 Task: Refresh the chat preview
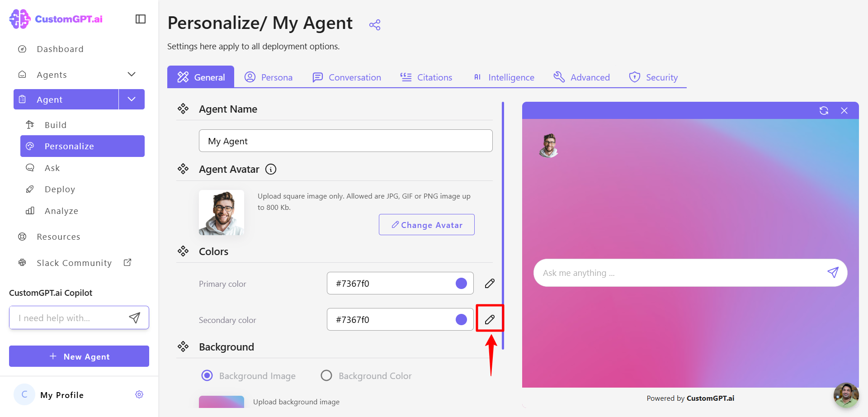(x=824, y=111)
